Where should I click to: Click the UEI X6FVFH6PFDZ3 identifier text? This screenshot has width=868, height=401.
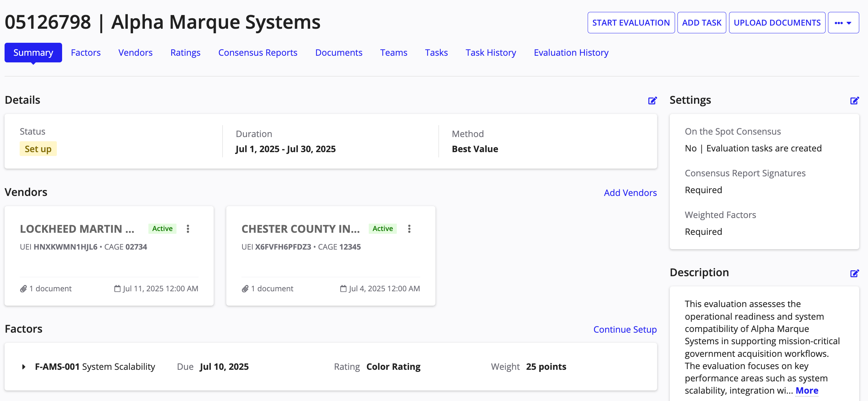276,247
